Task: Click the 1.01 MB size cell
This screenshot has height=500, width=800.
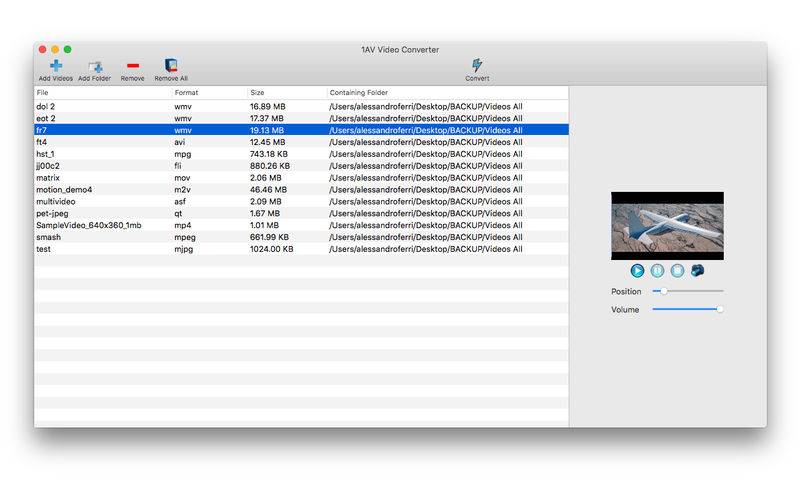Action: tap(264, 225)
